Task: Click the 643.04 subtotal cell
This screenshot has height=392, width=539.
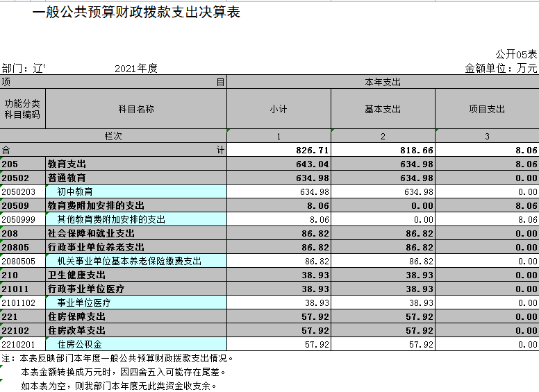Action: click(279, 164)
